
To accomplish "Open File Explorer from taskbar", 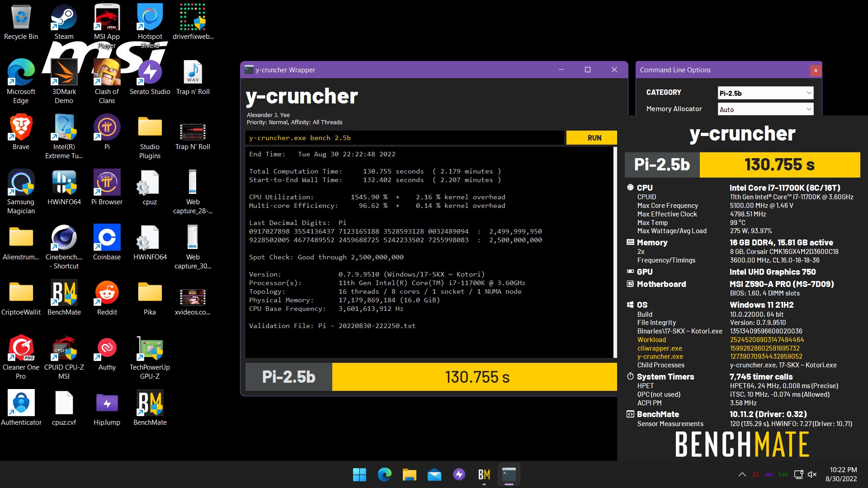I will [410, 474].
